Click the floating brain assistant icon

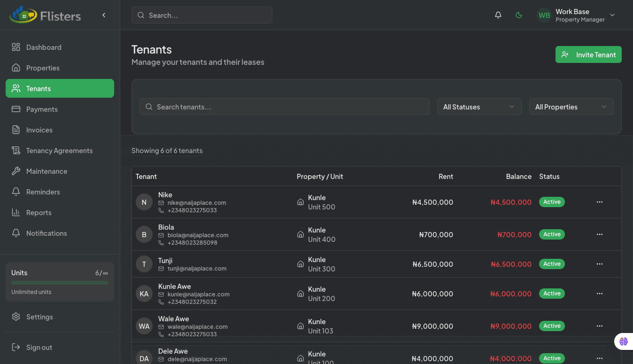(x=624, y=341)
